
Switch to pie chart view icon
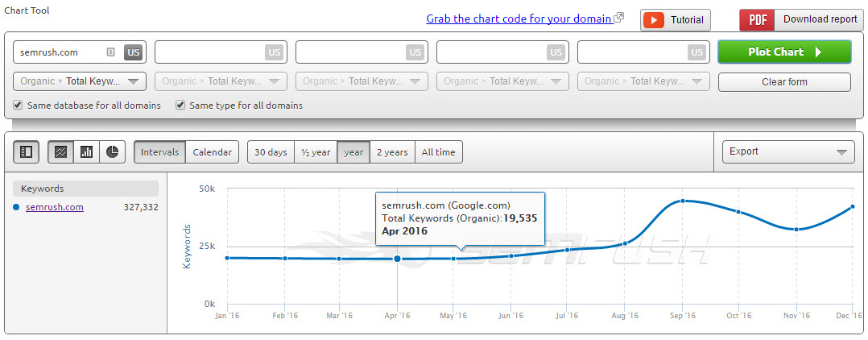[113, 151]
